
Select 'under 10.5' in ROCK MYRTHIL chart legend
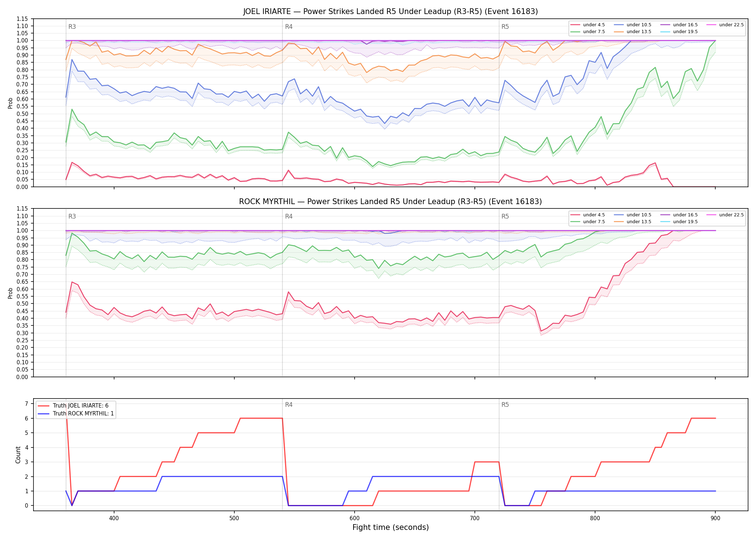click(x=633, y=215)
